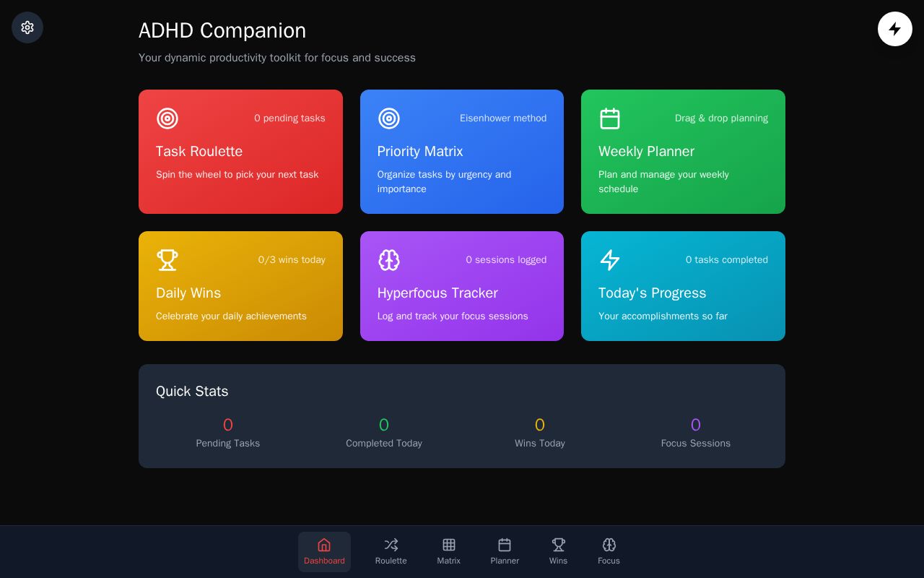Open settings via the gear icon
The height and width of the screenshot is (578, 924).
click(x=27, y=27)
